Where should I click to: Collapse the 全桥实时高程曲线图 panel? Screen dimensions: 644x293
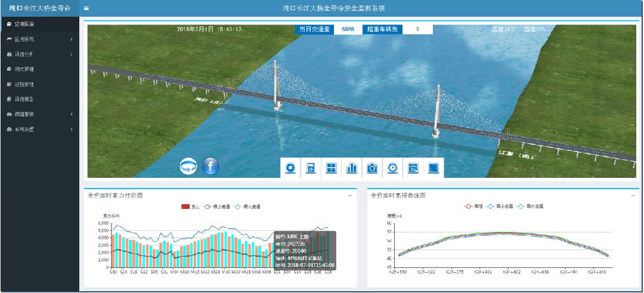point(633,196)
